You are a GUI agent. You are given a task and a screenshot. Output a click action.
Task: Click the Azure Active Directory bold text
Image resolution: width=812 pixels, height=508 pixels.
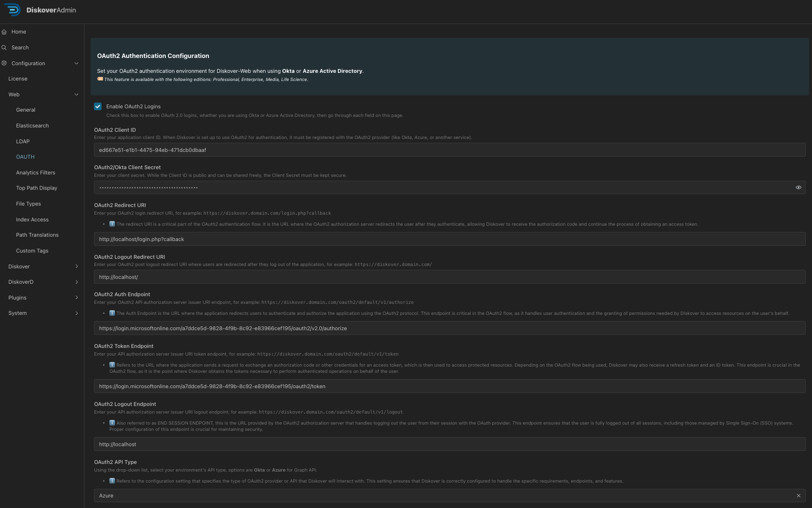point(332,71)
